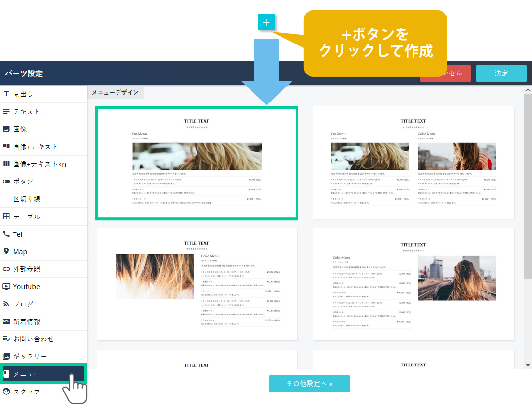This screenshot has height=408, width=532.
Task: Select the ブログ feed part icon
Action: (6, 304)
